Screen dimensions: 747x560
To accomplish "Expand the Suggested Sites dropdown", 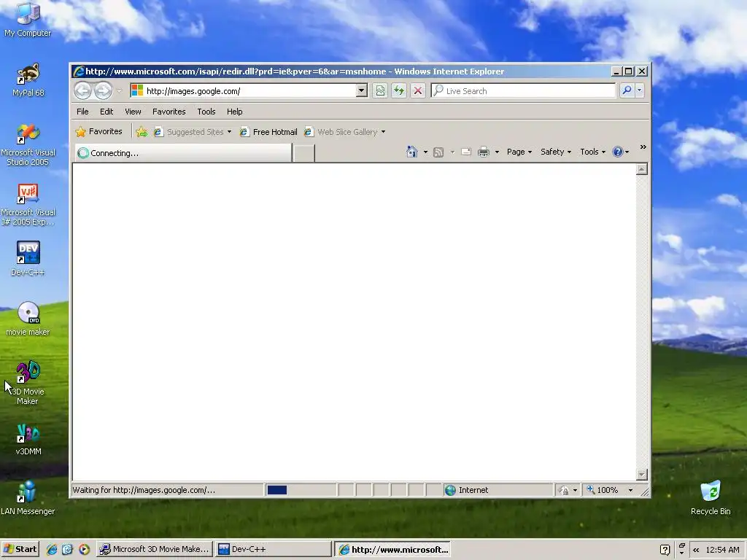I will [229, 132].
